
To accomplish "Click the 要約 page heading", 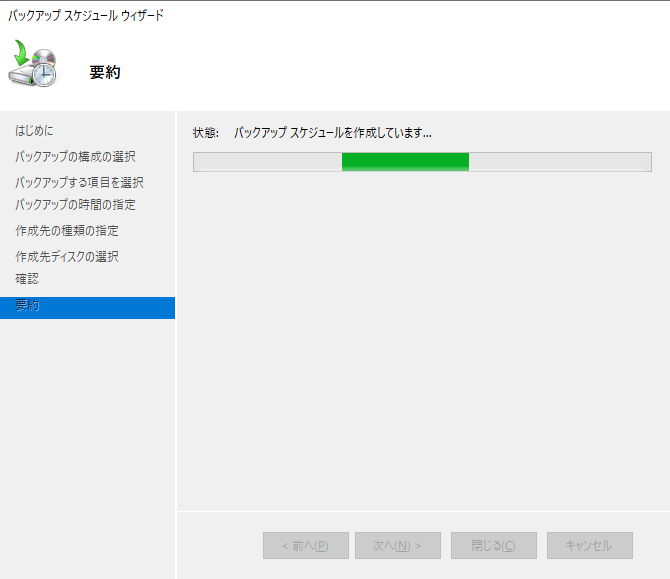I will click(x=104, y=72).
